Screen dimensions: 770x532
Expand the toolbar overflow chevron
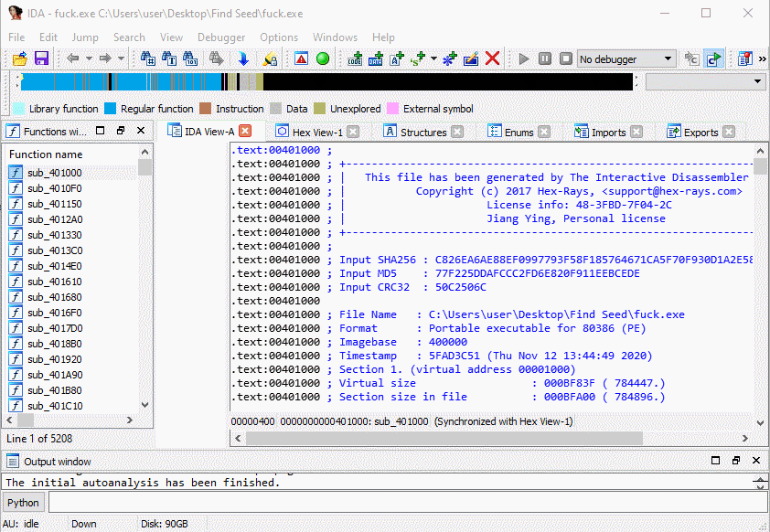[762, 59]
